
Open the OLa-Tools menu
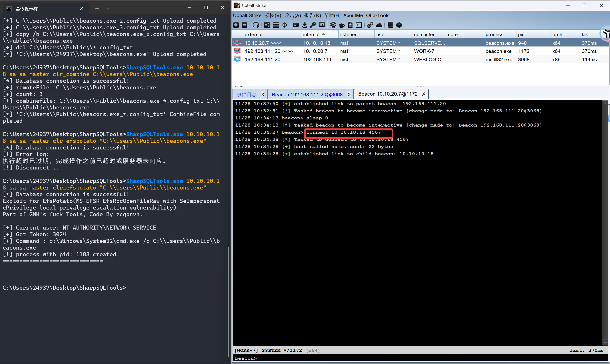point(378,15)
